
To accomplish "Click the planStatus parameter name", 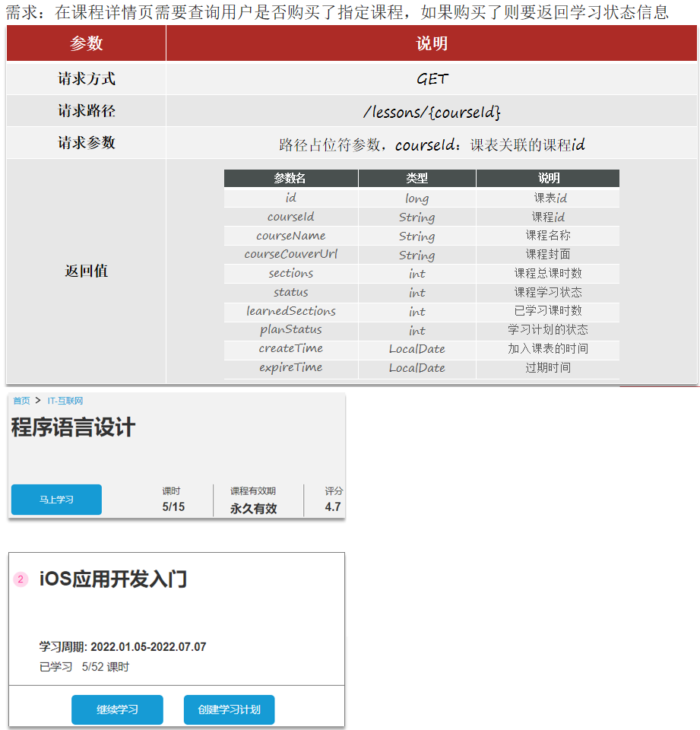I will (291, 330).
